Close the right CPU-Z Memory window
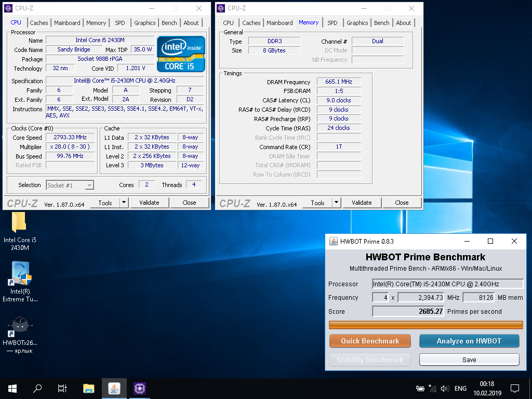 click(x=411, y=8)
